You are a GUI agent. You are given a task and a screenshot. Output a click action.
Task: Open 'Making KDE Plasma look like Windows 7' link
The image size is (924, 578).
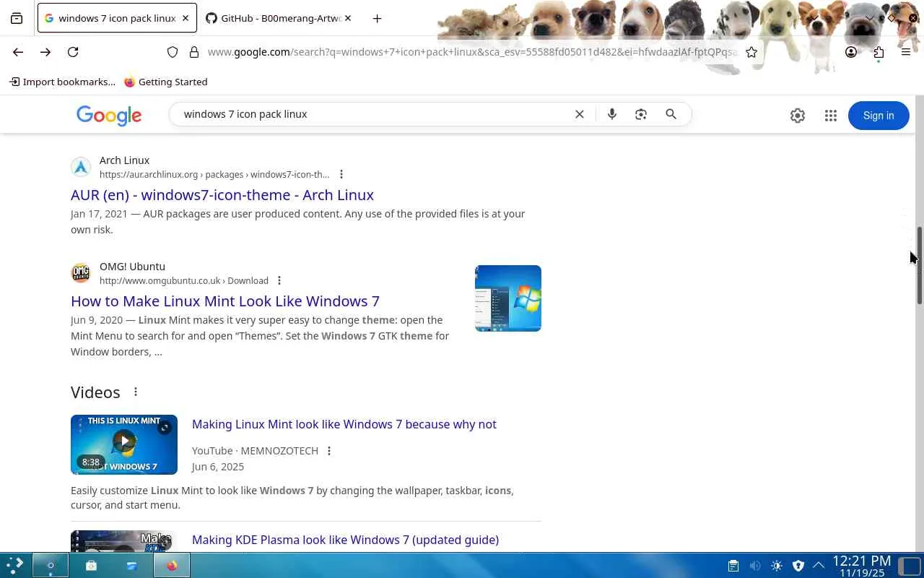(345, 540)
